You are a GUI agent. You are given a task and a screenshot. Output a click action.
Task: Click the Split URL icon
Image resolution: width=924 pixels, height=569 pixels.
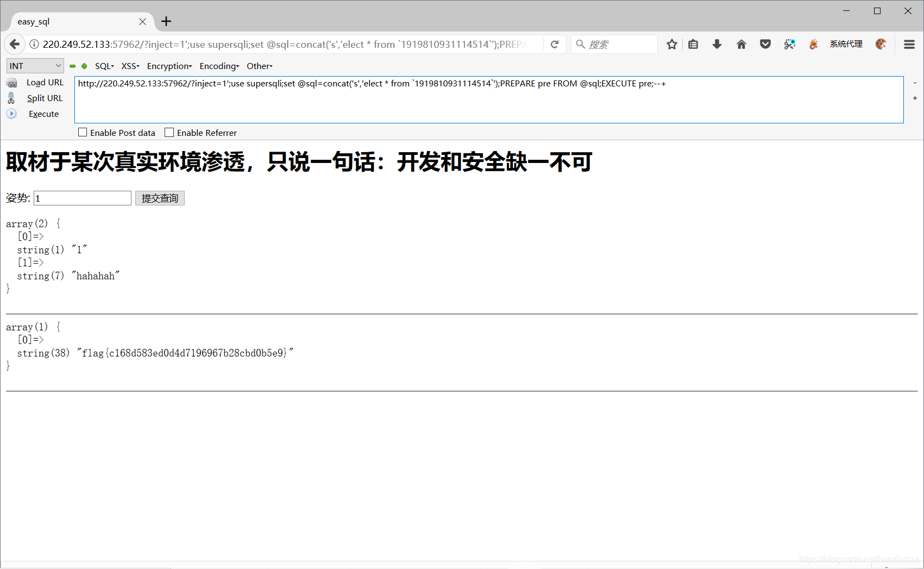11,98
